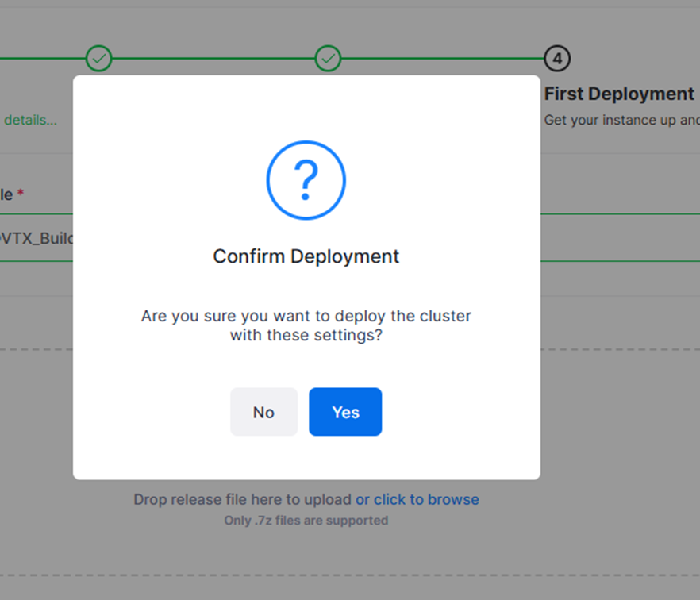Click the dashed upload drop zone border
The width and height of the screenshot is (700, 600).
click(619, 349)
